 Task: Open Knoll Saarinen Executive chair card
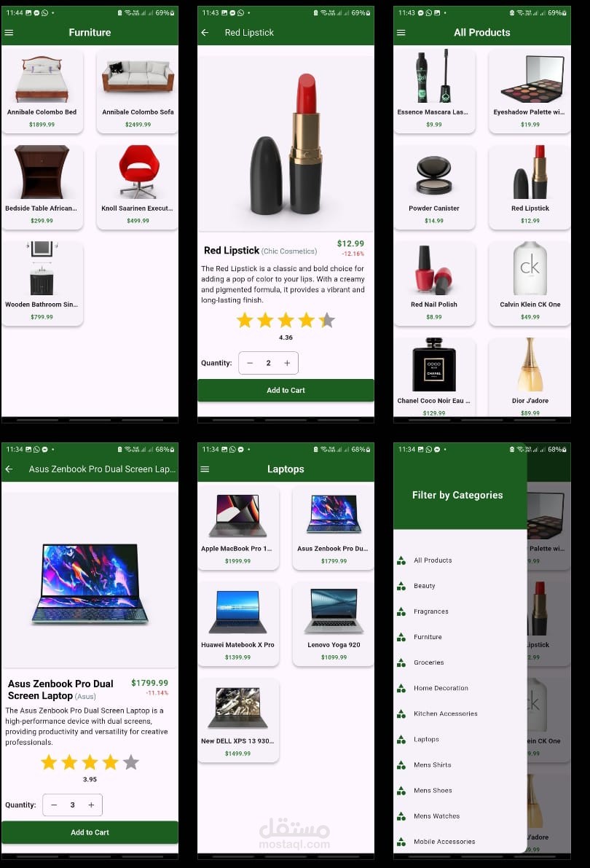point(138,187)
